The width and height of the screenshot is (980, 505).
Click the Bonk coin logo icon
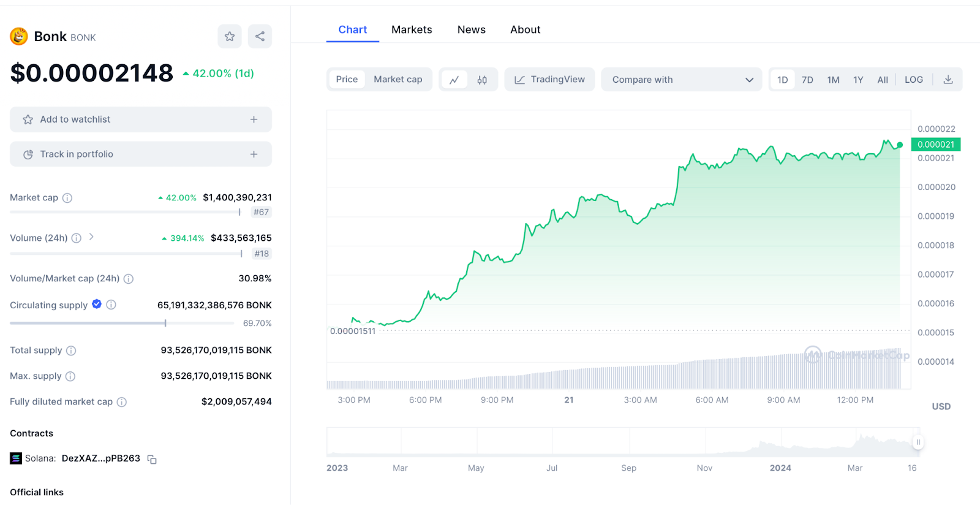tap(19, 37)
